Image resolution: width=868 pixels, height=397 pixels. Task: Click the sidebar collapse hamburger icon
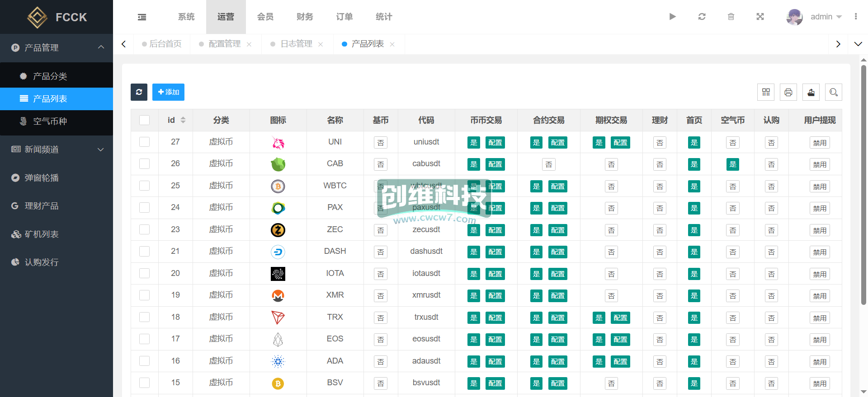pos(142,17)
